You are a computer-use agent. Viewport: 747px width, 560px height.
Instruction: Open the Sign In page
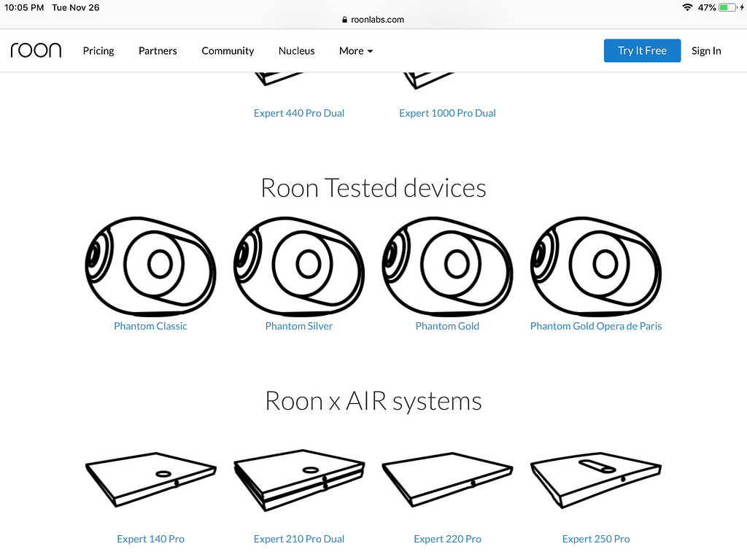pyautogui.click(x=706, y=50)
